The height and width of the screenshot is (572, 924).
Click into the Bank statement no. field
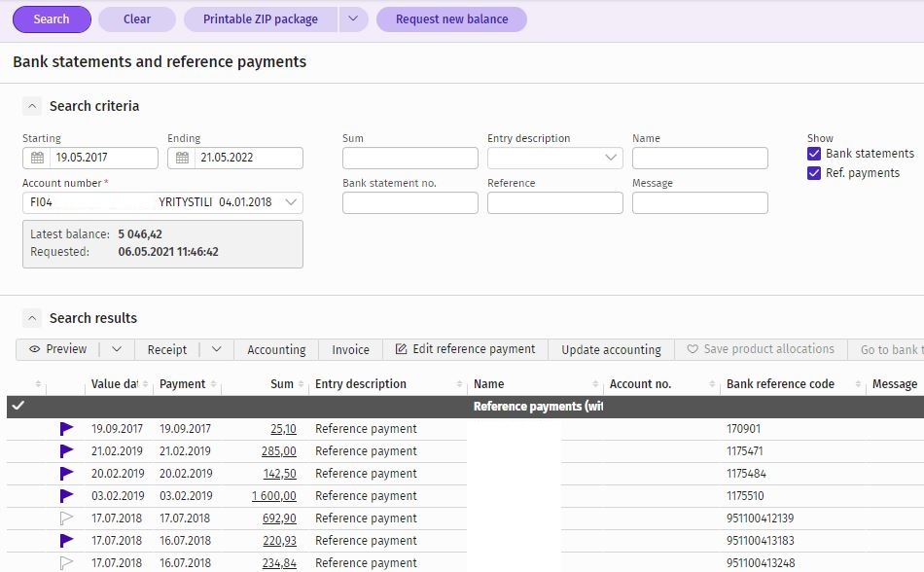(410, 202)
